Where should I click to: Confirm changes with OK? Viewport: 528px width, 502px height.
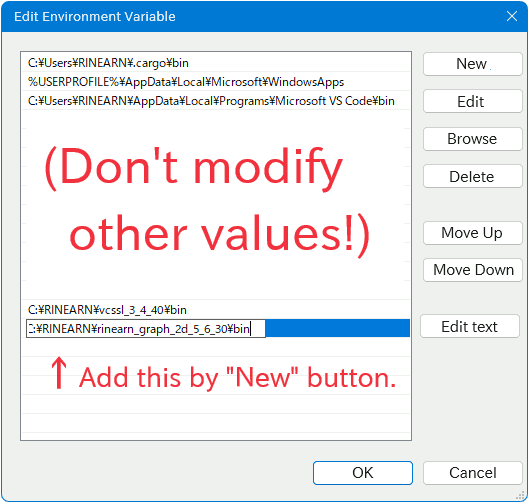point(363,473)
